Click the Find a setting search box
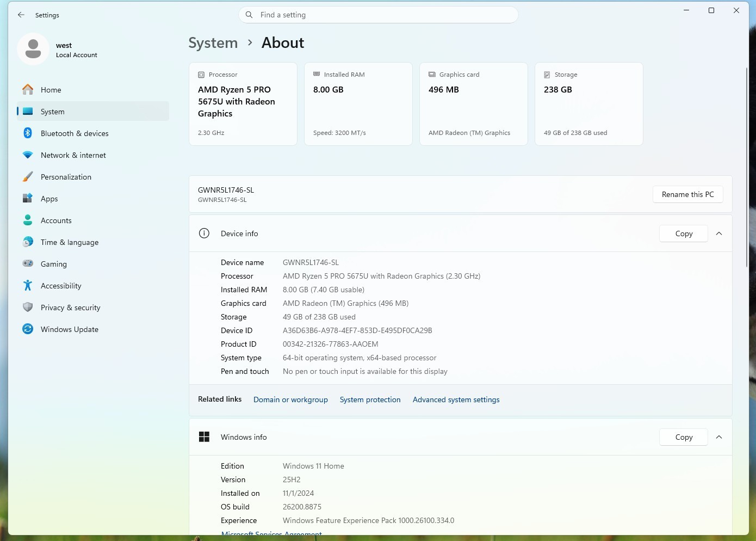This screenshot has width=756, height=541. tap(378, 15)
